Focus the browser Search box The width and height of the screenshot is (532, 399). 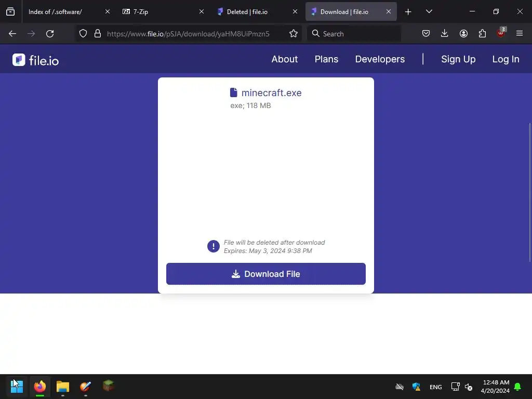point(354,34)
